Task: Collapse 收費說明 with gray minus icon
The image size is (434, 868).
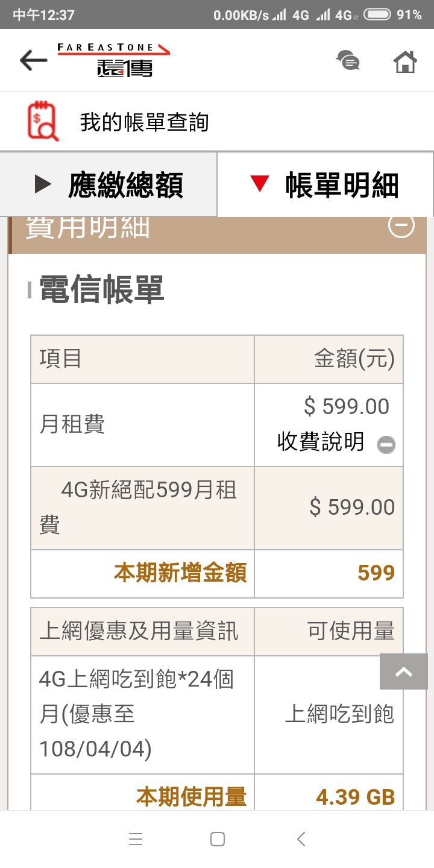Action: (x=386, y=445)
